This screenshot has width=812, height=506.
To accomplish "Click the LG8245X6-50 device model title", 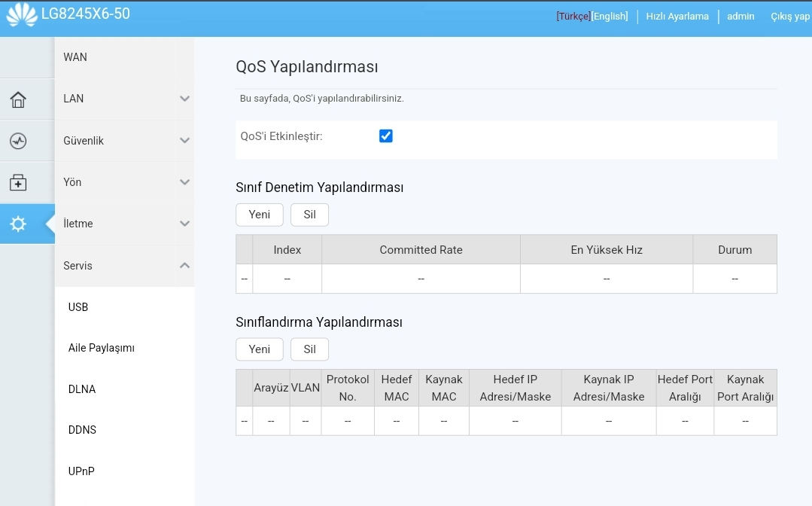I will click(86, 14).
